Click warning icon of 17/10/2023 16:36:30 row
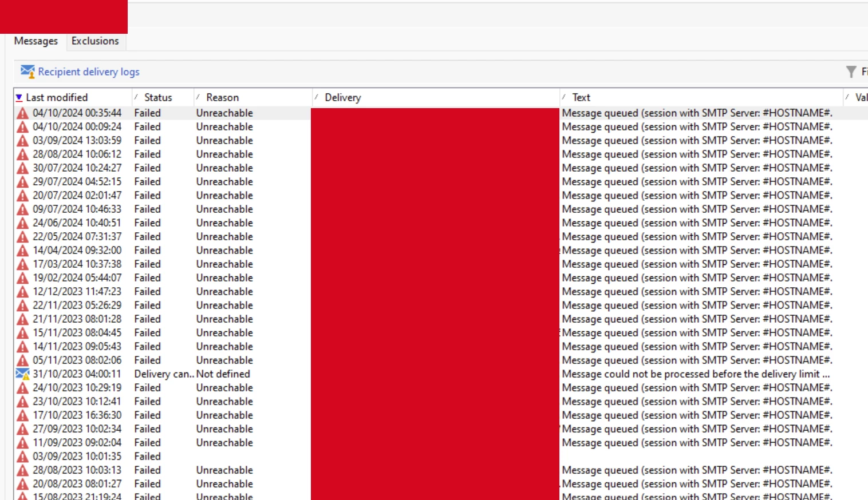This screenshot has width=868, height=500. pos(22,415)
